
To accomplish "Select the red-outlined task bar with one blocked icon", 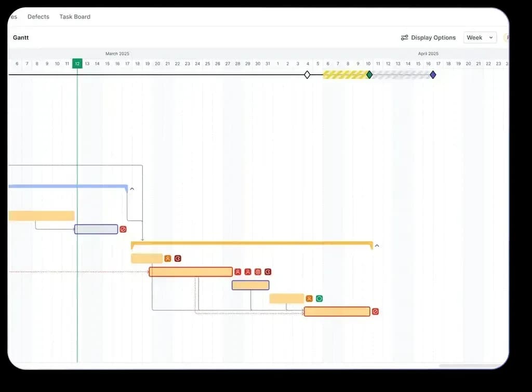I will pyautogui.click(x=337, y=312).
